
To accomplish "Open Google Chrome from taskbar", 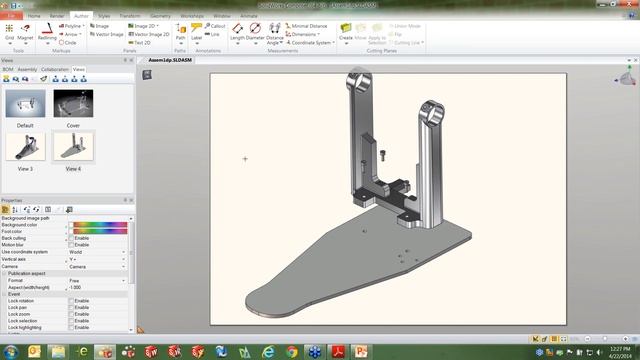I will click(291, 351).
